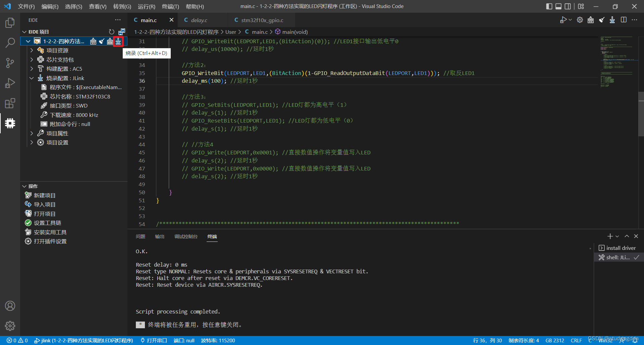
Task: Click 安装实用工具 operation
Action: click(x=50, y=232)
